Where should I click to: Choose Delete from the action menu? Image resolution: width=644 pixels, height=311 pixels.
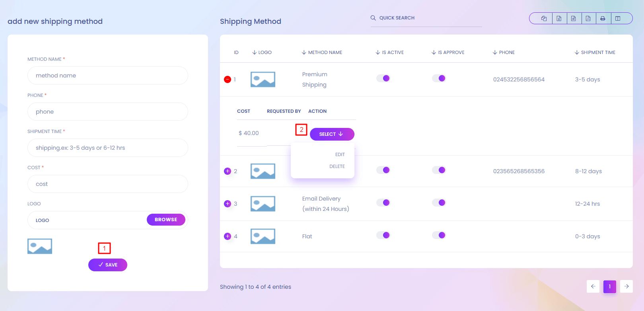(337, 166)
